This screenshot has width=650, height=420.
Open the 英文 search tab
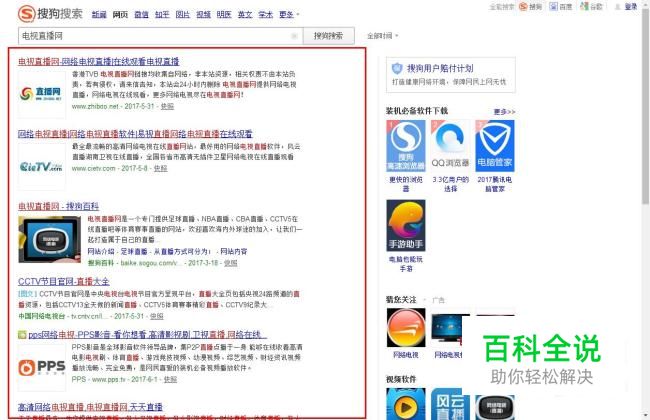point(245,15)
